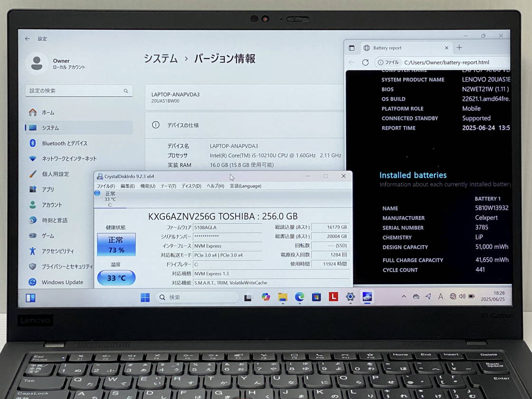Open 個人用設定 in Settings
The image size is (532, 399).
59,174
